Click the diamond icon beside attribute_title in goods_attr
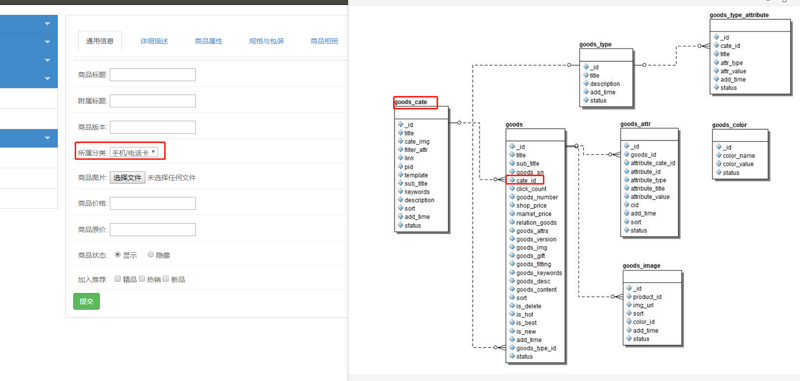 tap(627, 189)
